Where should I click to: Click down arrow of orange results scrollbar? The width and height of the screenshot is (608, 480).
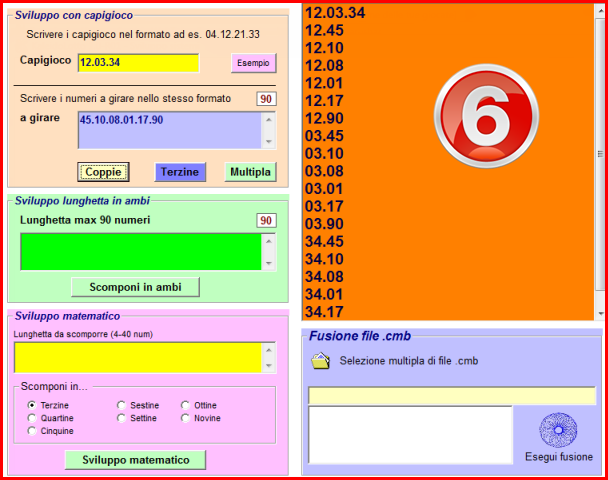(x=601, y=313)
